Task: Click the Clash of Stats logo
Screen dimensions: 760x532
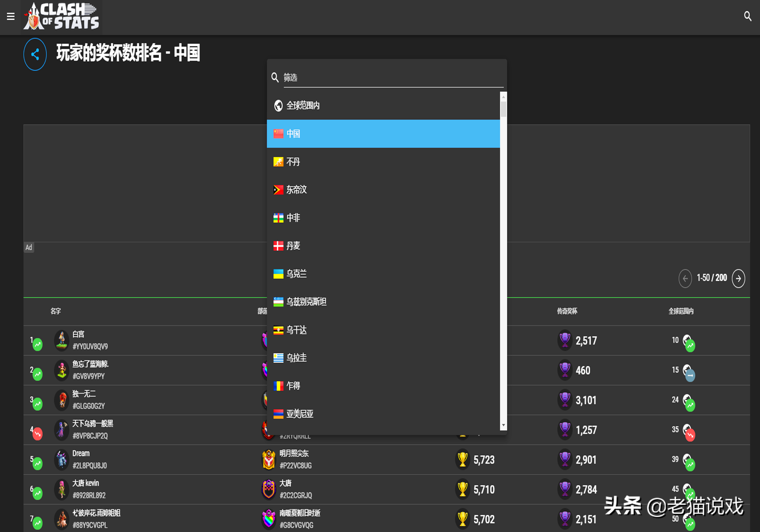Action: tap(62, 16)
